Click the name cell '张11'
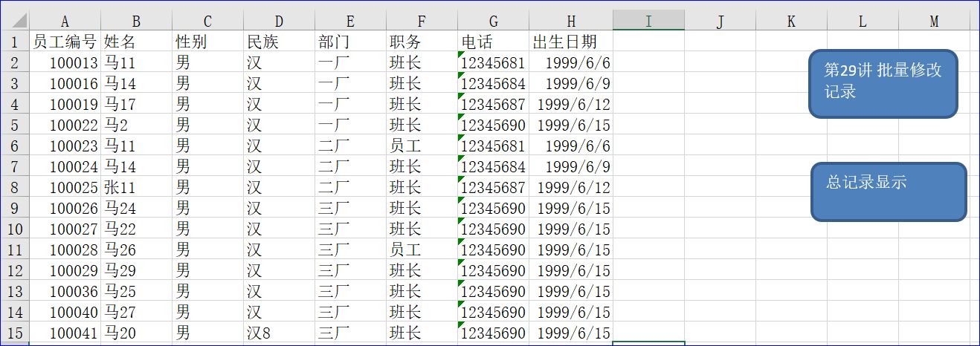 (137, 187)
